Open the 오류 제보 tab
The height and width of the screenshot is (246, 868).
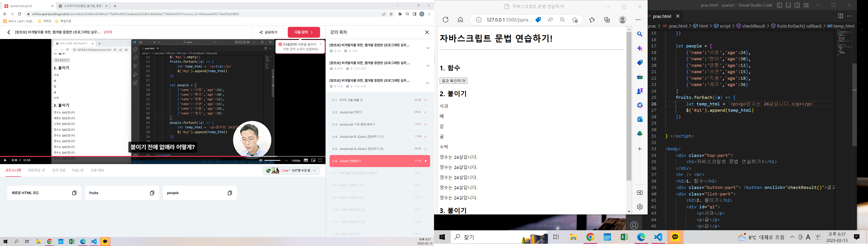click(97, 170)
